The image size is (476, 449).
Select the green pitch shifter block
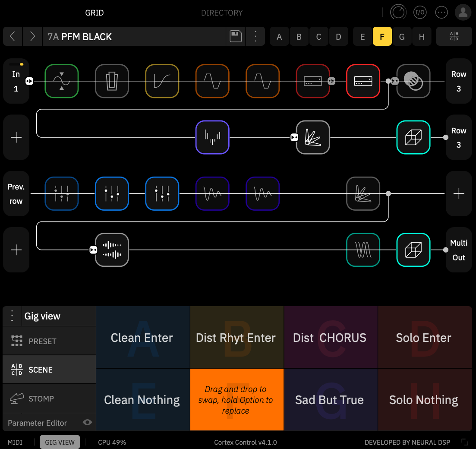click(x=62, y=81)
